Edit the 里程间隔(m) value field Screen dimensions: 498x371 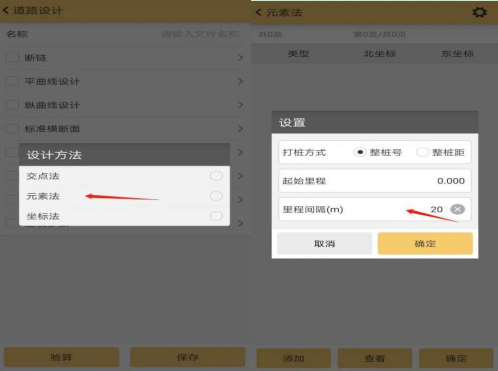[x=375, y=209]
